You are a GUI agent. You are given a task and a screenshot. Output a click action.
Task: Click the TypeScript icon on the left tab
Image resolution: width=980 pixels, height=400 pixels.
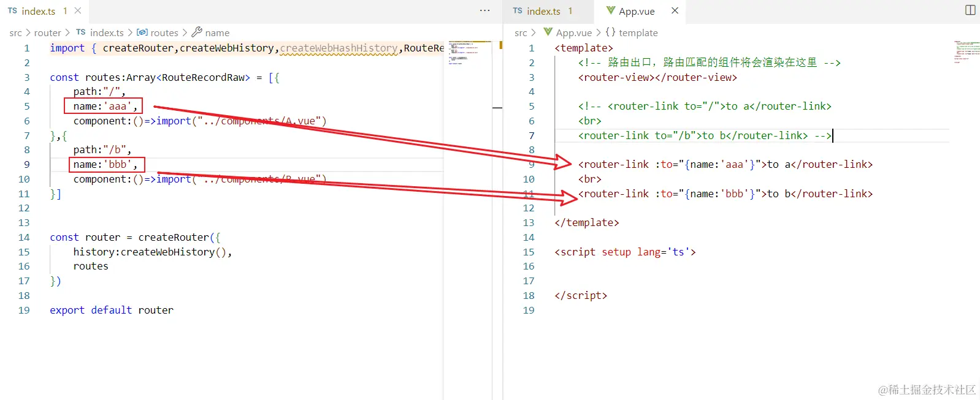point(12,11)
